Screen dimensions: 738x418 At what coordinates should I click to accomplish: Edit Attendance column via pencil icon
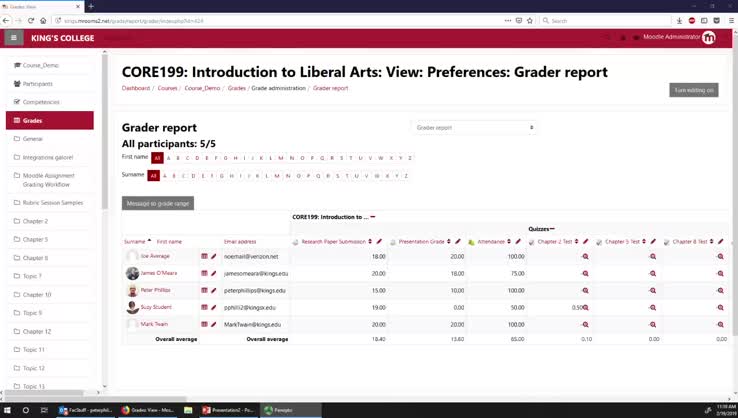[x=518, y=241]
